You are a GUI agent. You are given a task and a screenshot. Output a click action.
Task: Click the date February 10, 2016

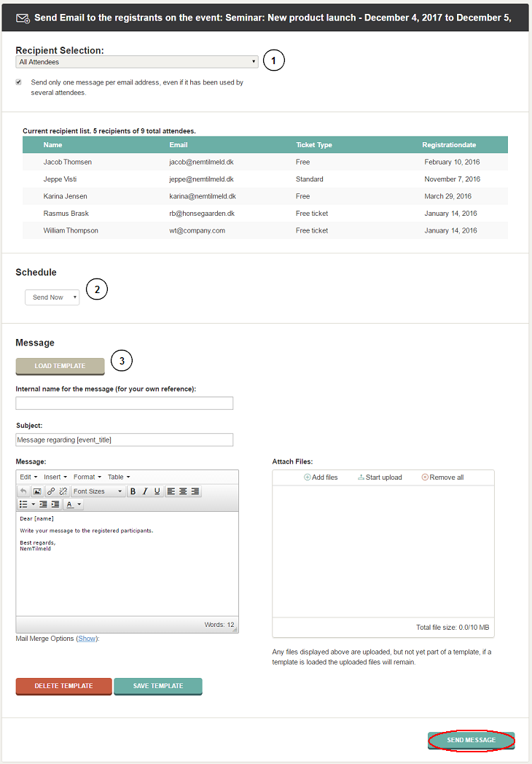(452, 162)
